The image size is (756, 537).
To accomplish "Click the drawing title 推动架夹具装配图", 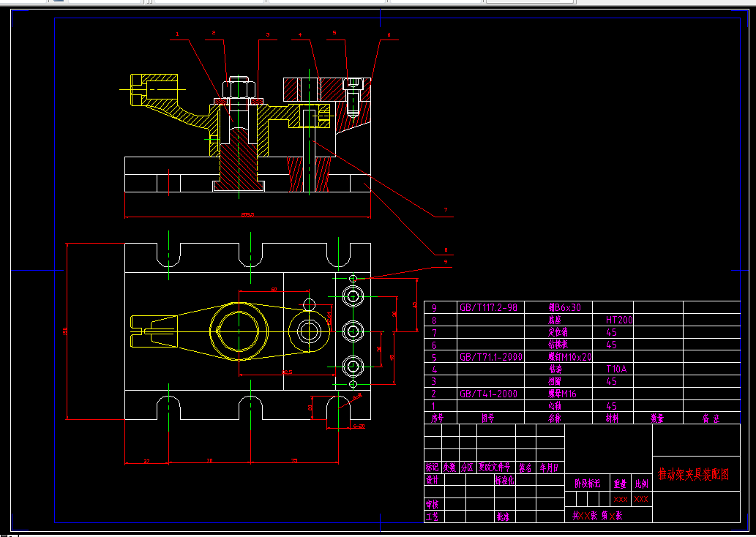I will (x=693, y=474).
